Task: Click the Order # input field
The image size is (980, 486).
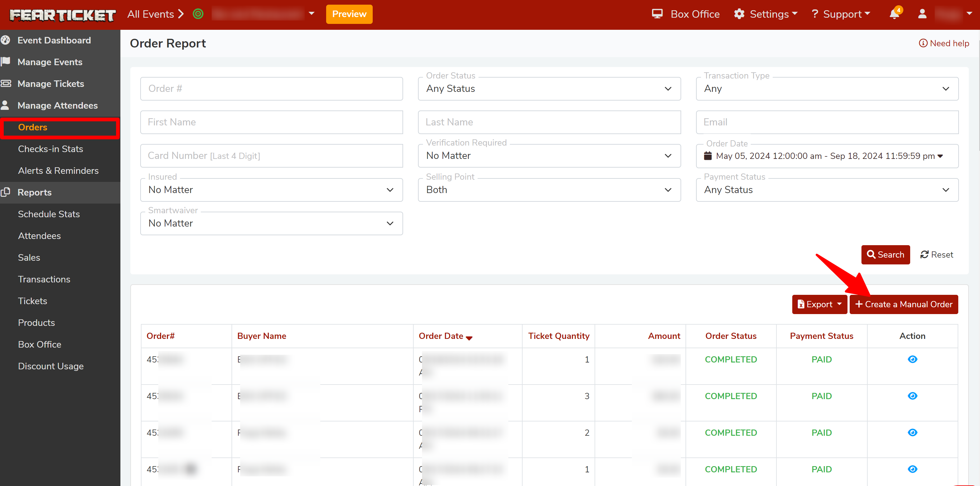Action: point(271,89)
